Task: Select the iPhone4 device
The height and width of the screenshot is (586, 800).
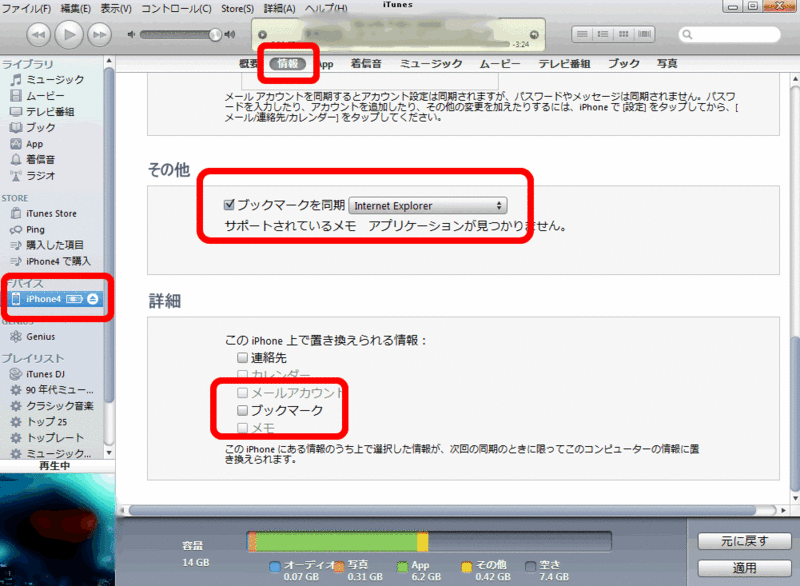Action: click(x=43, y=299)
